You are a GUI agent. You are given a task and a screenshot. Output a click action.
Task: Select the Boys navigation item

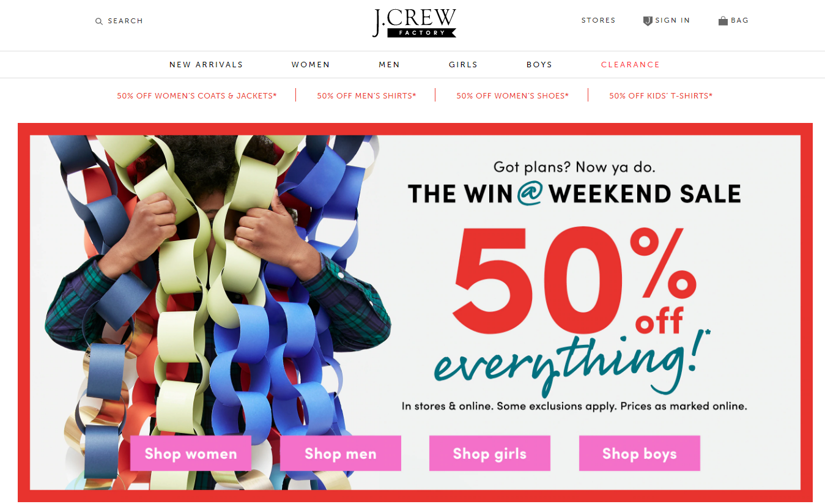pyautogui.click(x=539, y=65)
